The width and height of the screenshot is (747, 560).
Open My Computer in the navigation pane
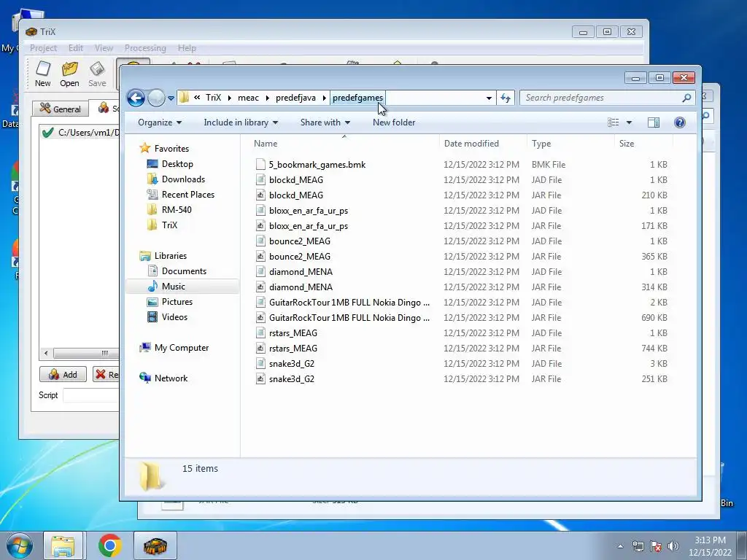point(182,348)
